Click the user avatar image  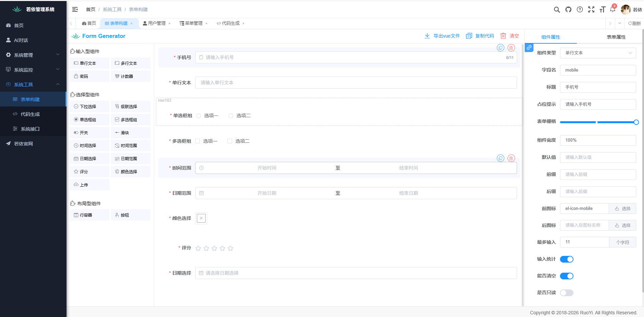[x=626, y=9]
